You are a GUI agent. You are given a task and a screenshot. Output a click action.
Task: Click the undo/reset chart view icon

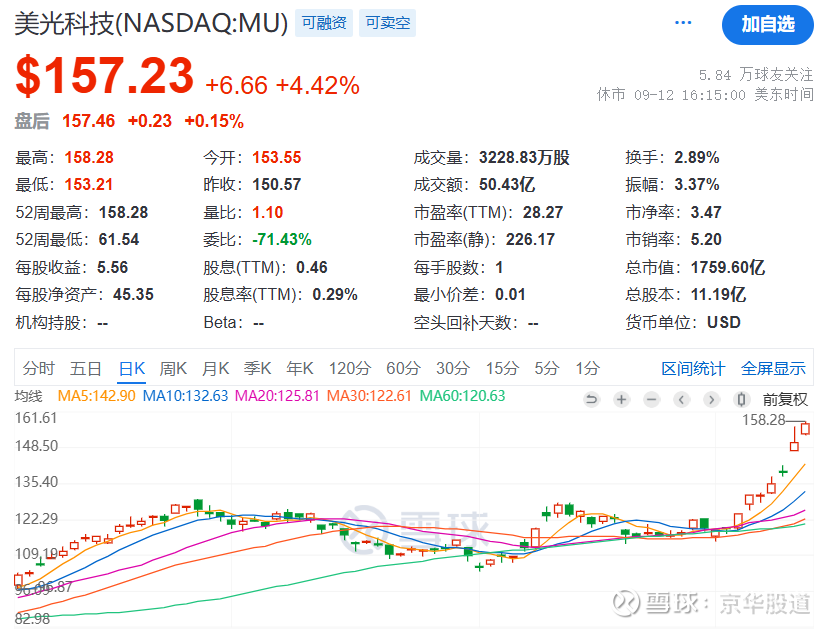tap(591, 399)
